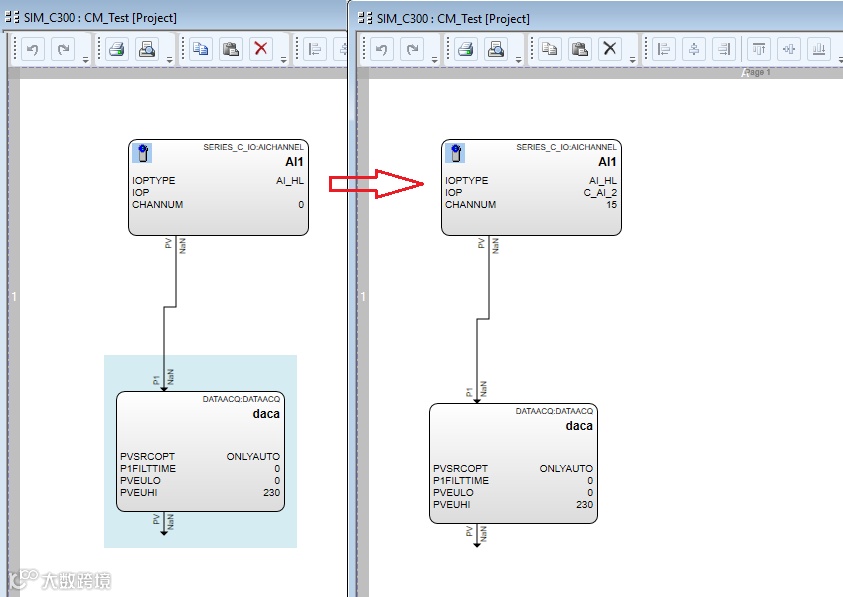The height and width of the screenshot is (597, 843).
Task: Click ONLYAUTO value in right window daca block
Action: 566,468
